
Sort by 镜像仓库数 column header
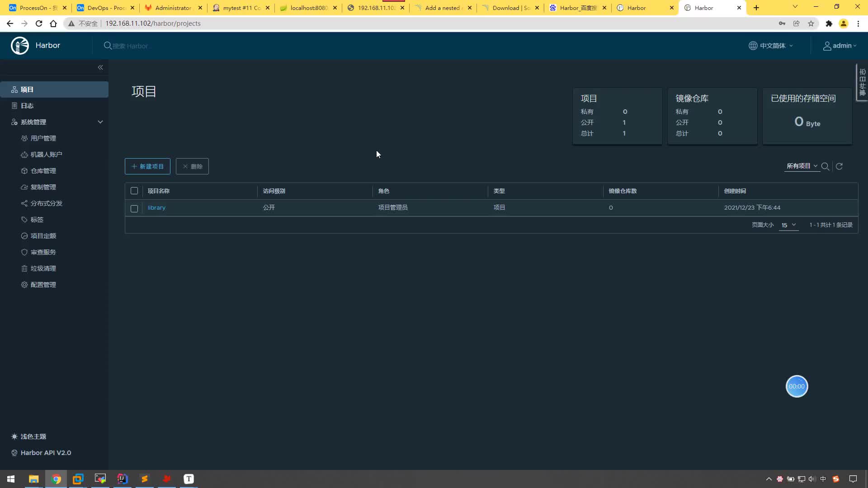[x=623, y=191]
